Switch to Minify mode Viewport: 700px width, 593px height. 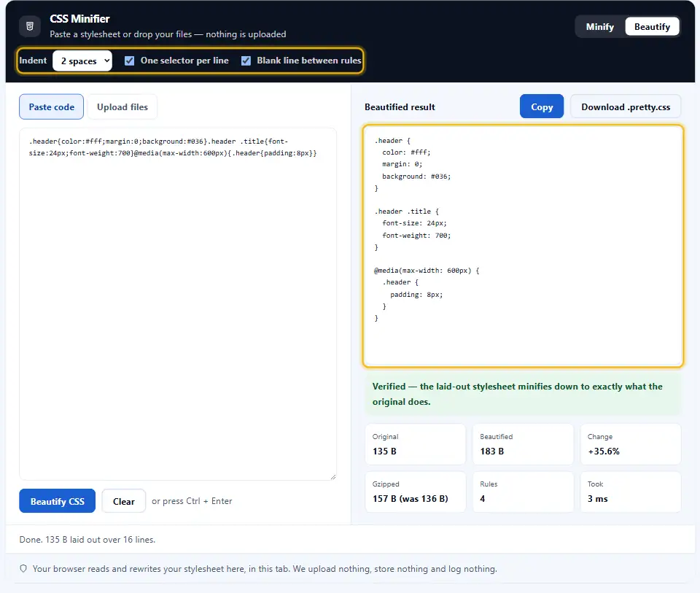click(599, 27)
